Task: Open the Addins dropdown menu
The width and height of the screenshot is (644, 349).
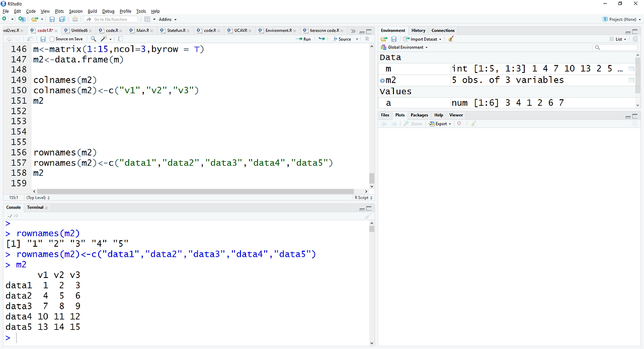Action: 168,19
